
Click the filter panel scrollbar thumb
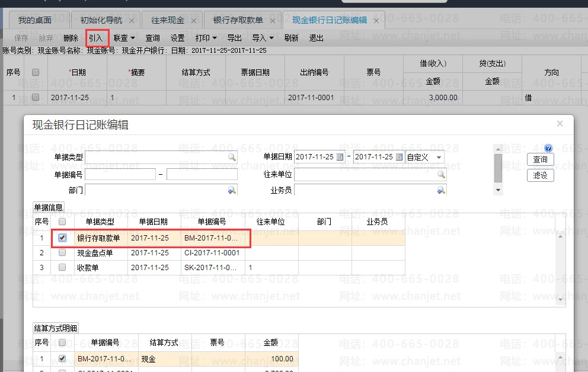[498, 168]
